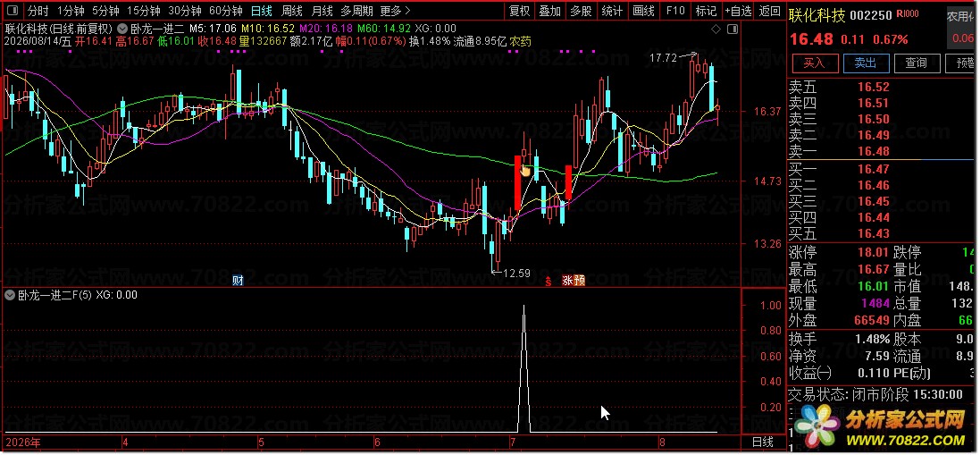980x455 pixels.
Task: Click the blue 卖出 sell button
Action: 866,63
